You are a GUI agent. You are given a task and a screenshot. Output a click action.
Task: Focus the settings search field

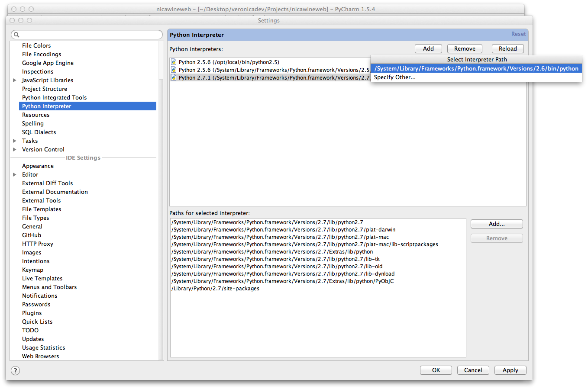tap(87, 35)
